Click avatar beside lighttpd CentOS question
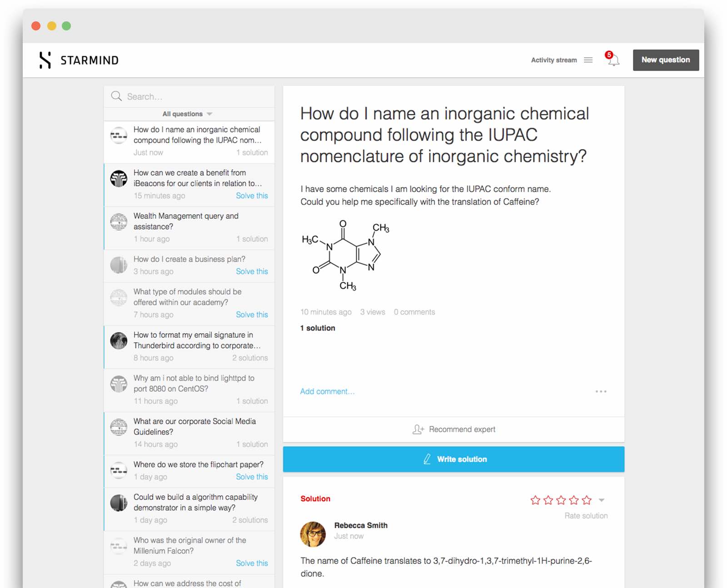Image resolution: width=727 pixels, height=588 pixels. click(119, 384)
